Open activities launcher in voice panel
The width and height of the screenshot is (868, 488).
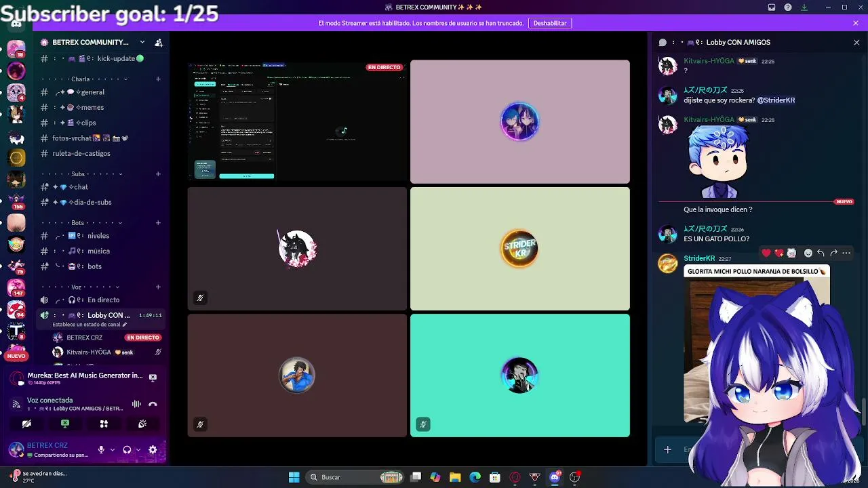point(104,424)
